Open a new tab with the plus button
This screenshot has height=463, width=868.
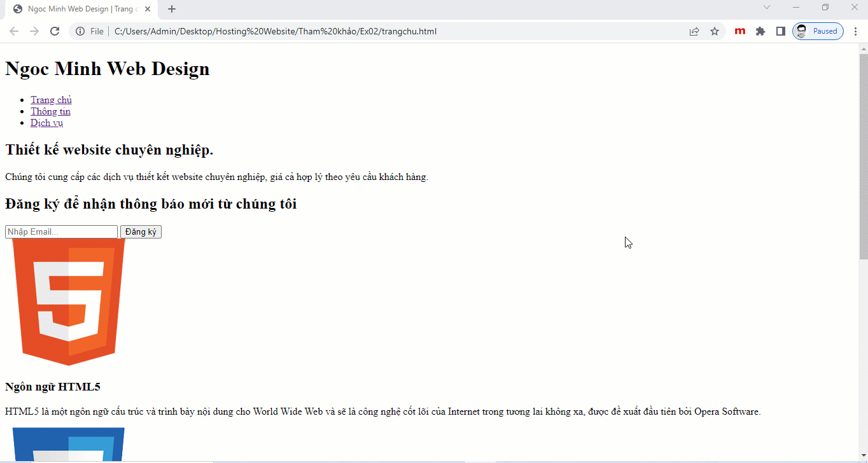coord(172,9)
